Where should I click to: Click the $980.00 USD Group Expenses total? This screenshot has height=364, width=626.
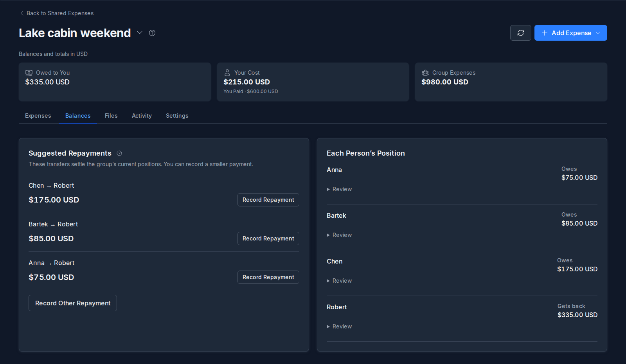click(445, 82)
